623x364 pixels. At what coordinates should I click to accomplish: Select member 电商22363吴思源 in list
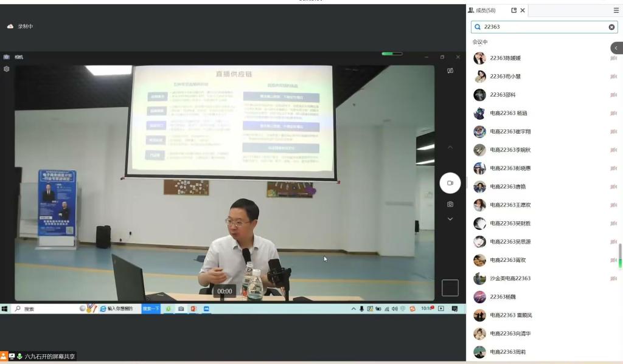tap(510, 242)
